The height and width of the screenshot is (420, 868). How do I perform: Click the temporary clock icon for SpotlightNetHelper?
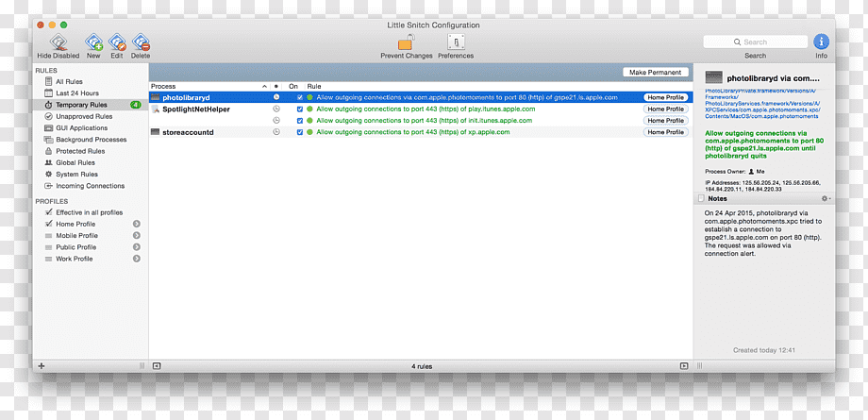coord(276,109)
